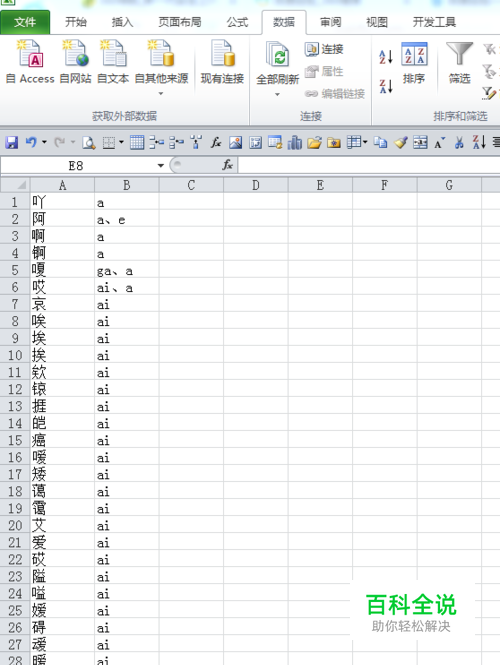Open the Name Box dropdown arrow
Viewport: 500px width, 665px height.
click(161, 165)
